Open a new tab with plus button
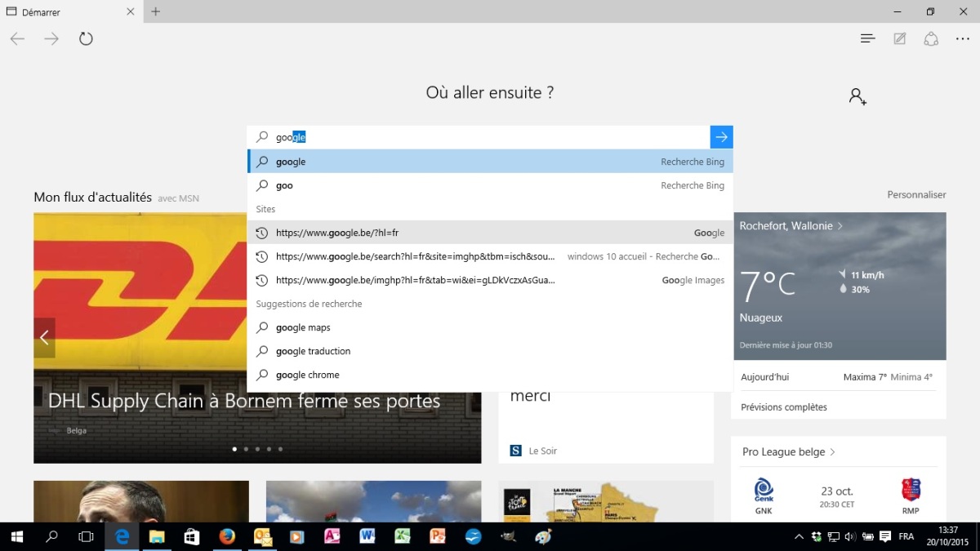 [155, 11]
